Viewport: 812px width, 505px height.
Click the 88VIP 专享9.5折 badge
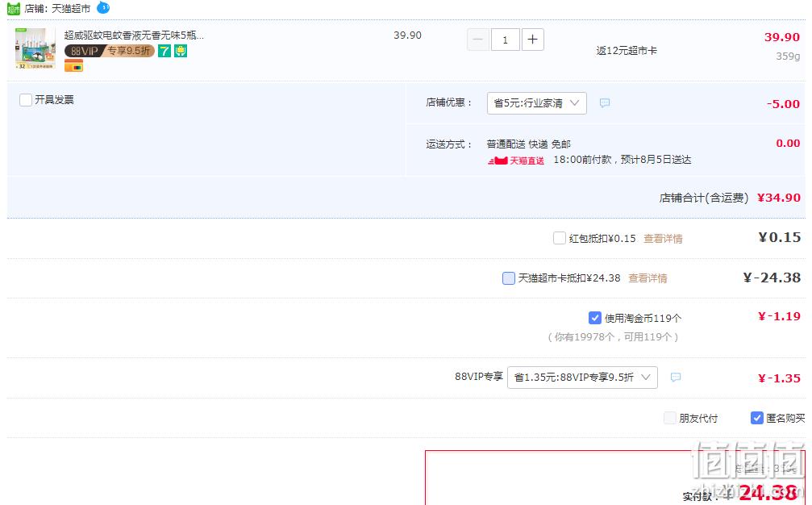click(110, 51)
